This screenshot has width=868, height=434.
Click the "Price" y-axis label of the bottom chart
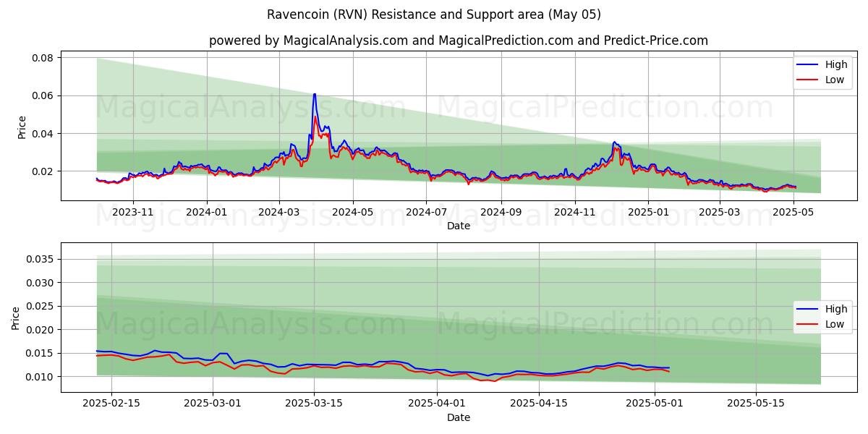click(16, 318)
